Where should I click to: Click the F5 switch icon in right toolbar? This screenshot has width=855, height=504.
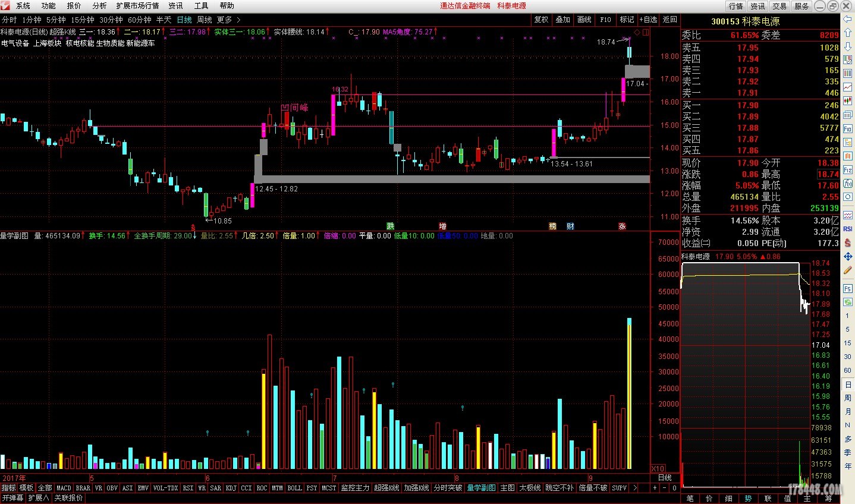[x=847, y=288]
